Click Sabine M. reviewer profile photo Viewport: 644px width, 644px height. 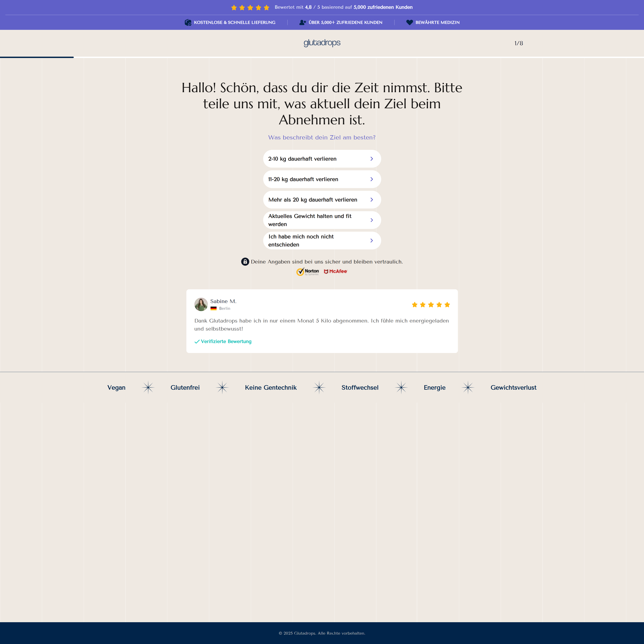(201, 304)
